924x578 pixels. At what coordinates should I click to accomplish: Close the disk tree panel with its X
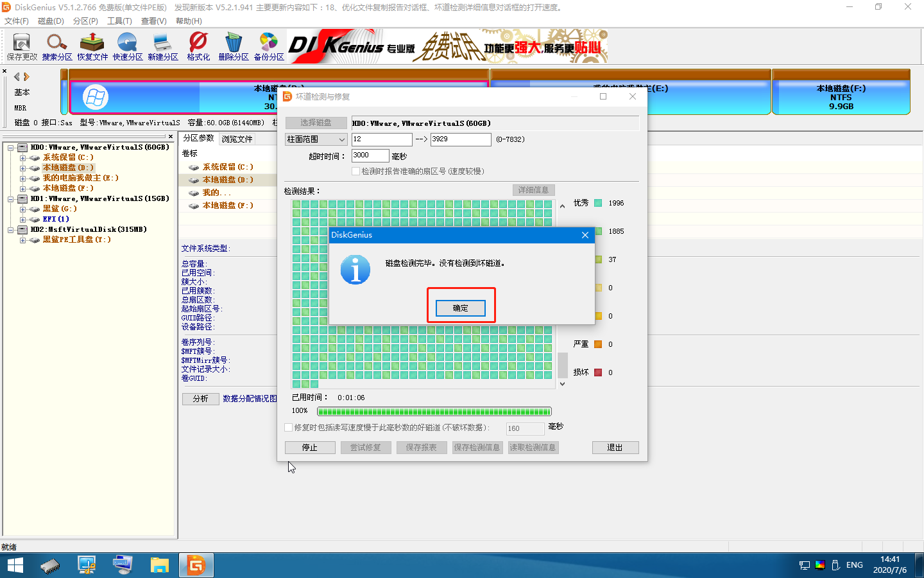(x=171, y=136)
